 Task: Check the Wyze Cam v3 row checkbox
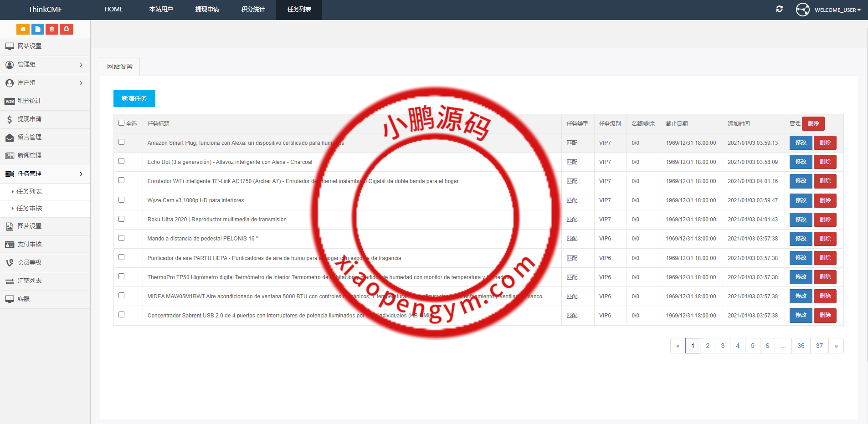coord(121,199)
